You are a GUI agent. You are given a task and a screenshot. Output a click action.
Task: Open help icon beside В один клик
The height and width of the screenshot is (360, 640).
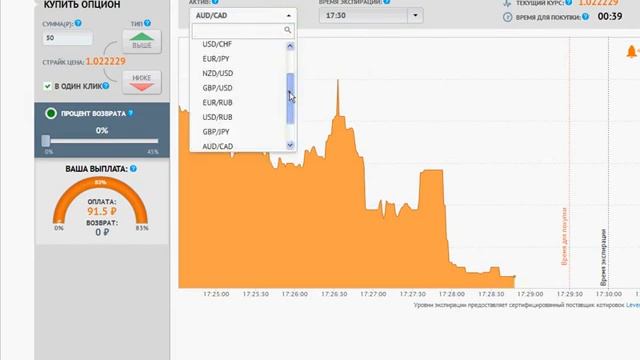tap(106, 86)
